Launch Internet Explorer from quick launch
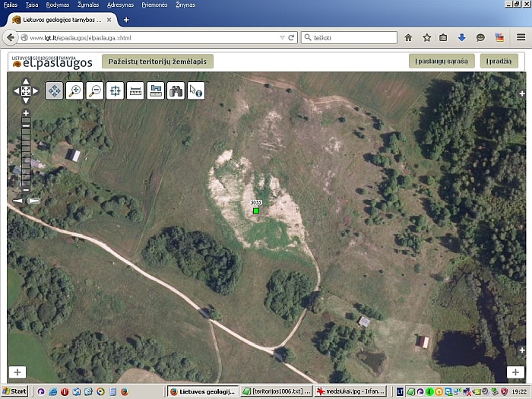 [52, 392]
